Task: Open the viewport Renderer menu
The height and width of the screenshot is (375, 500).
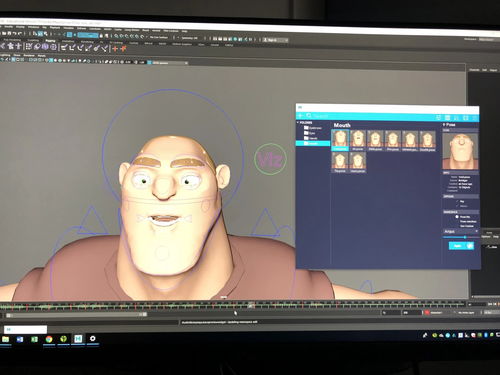Action: (x=29, y=55)
